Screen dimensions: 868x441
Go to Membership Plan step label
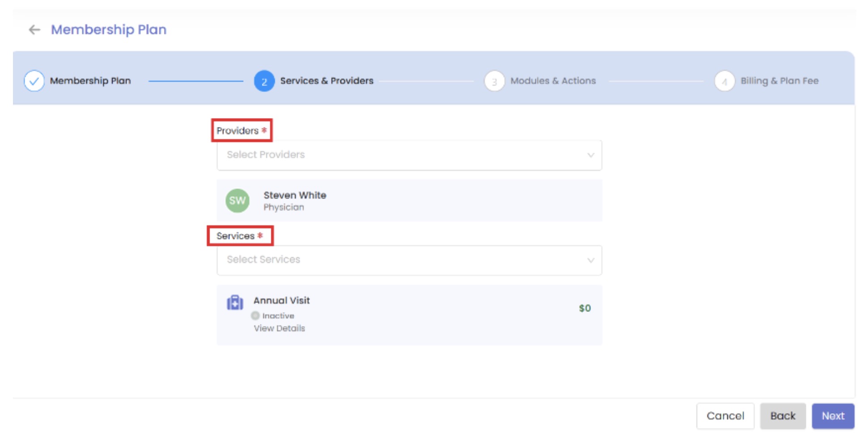coord(90,81)
